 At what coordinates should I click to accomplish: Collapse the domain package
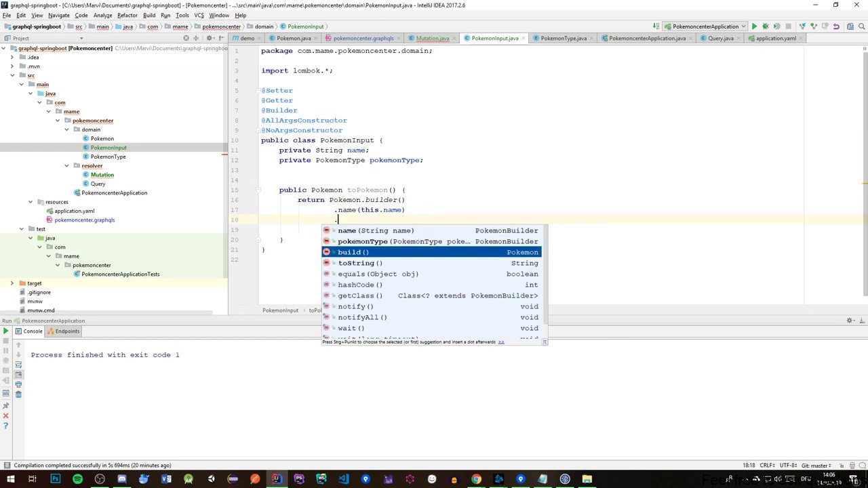click(66, 129)
